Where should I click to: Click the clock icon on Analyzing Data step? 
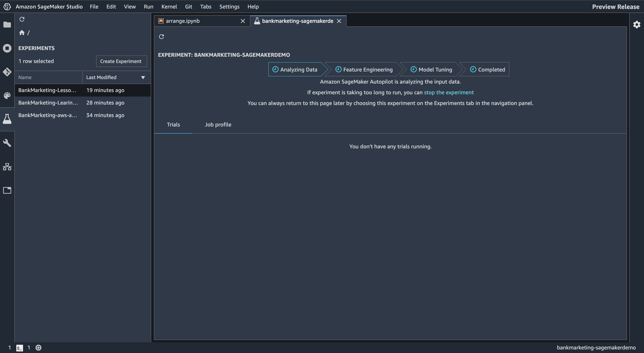(275, 69)
